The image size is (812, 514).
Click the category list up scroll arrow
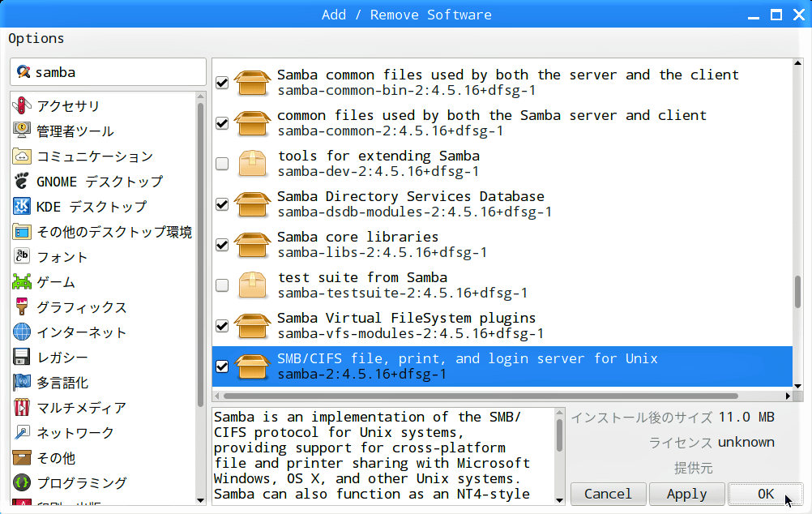coord(200,96)
